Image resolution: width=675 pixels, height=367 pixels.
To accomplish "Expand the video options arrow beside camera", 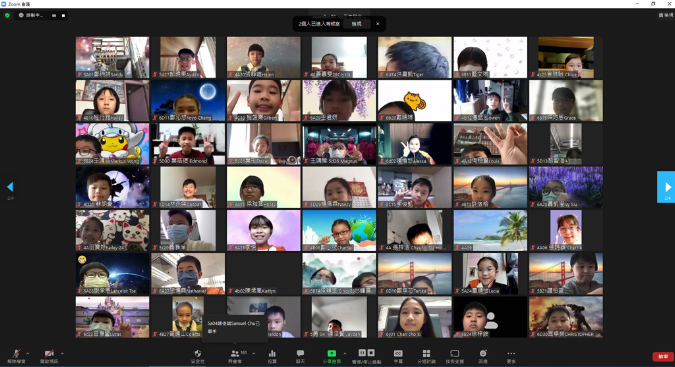I will [x=62, y=353].
